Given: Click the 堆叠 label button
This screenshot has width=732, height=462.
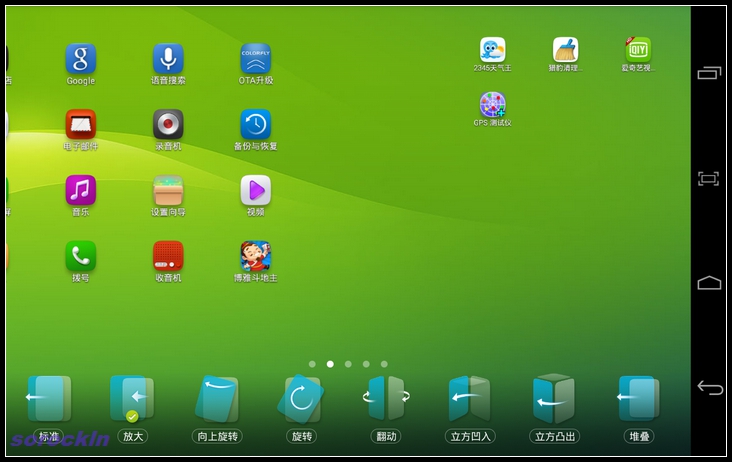Looking at the screenshot, I should pos(639,436).
